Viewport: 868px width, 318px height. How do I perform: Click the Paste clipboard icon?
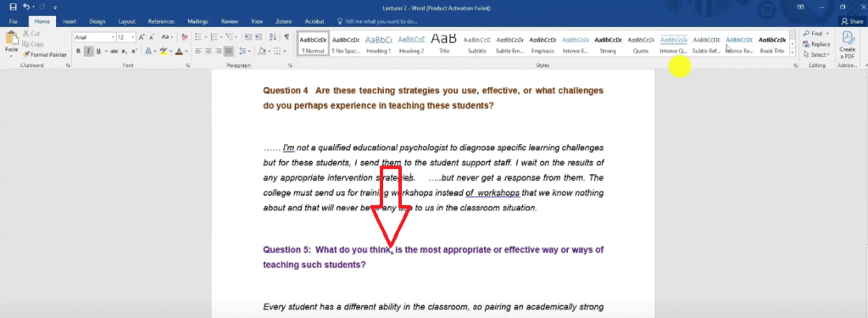pyautogui.click(x=11, y=38)
